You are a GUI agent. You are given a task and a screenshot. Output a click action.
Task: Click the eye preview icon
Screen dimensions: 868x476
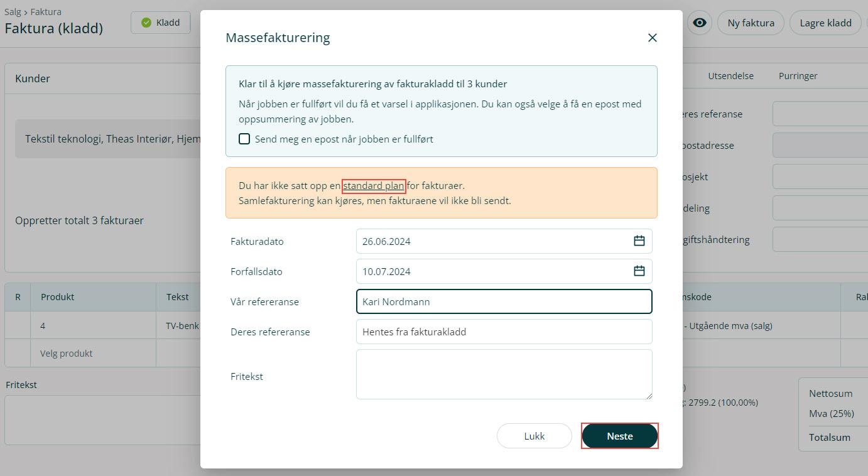click(699, 23)
